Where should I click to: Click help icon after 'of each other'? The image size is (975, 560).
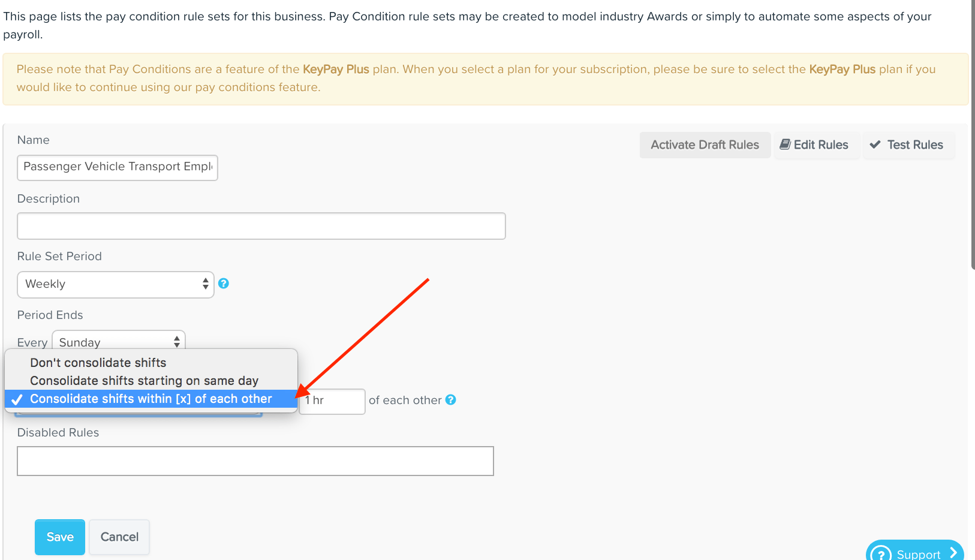(x=451, y=400)
